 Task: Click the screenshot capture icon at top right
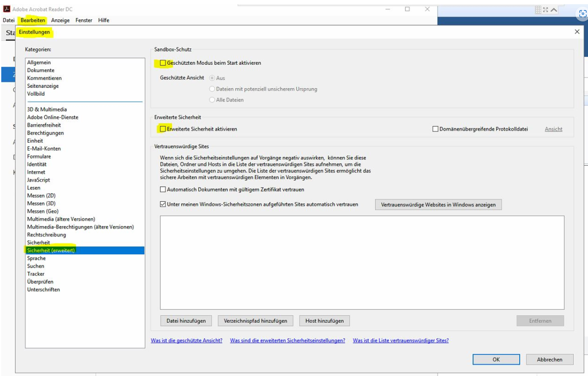click(583, 14)
